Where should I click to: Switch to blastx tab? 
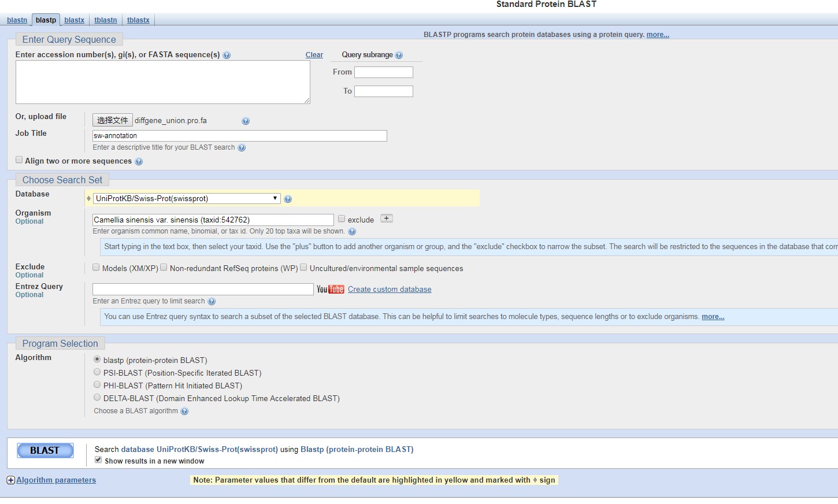click(x=74, y=20)
